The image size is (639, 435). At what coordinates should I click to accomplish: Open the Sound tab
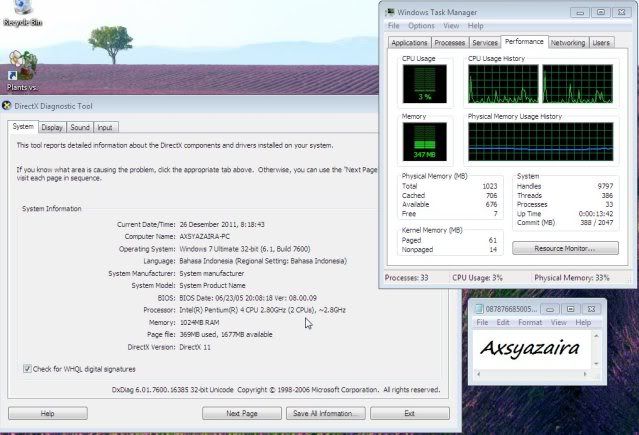pos(80,128)
